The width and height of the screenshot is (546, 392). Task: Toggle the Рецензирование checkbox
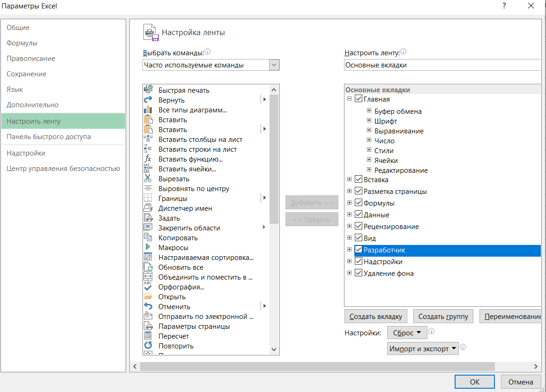(359, 226)
